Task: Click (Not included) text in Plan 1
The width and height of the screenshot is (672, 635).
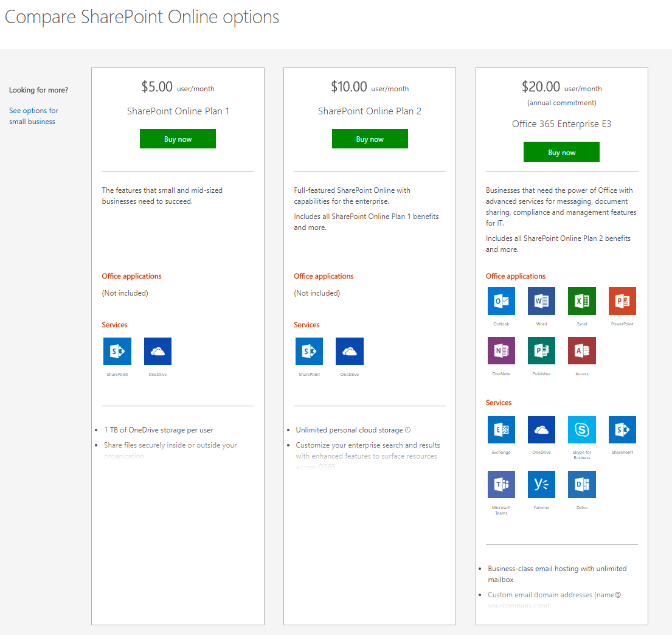Action: click(x=125, y=293)
